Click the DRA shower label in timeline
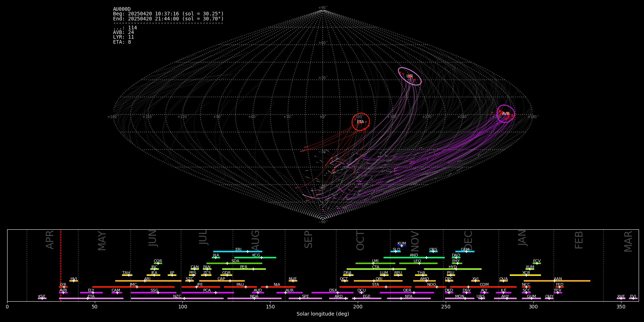Viewport: 644px width, 322px height. 347,273
